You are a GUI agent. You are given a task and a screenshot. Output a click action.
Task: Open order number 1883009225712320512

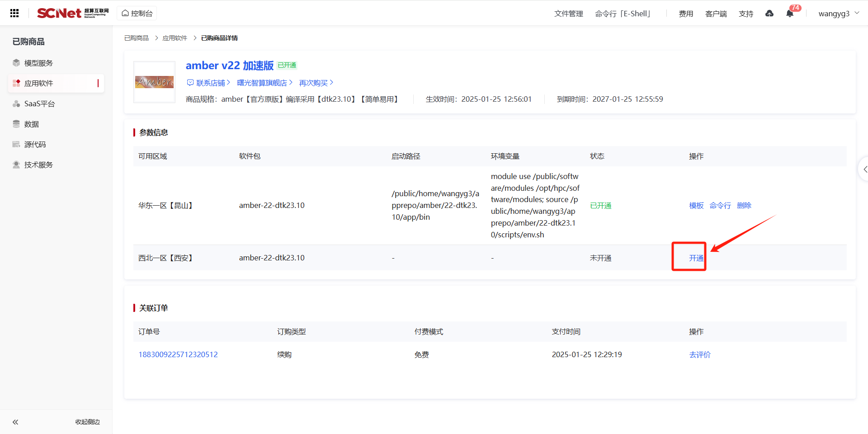(178, 354)
